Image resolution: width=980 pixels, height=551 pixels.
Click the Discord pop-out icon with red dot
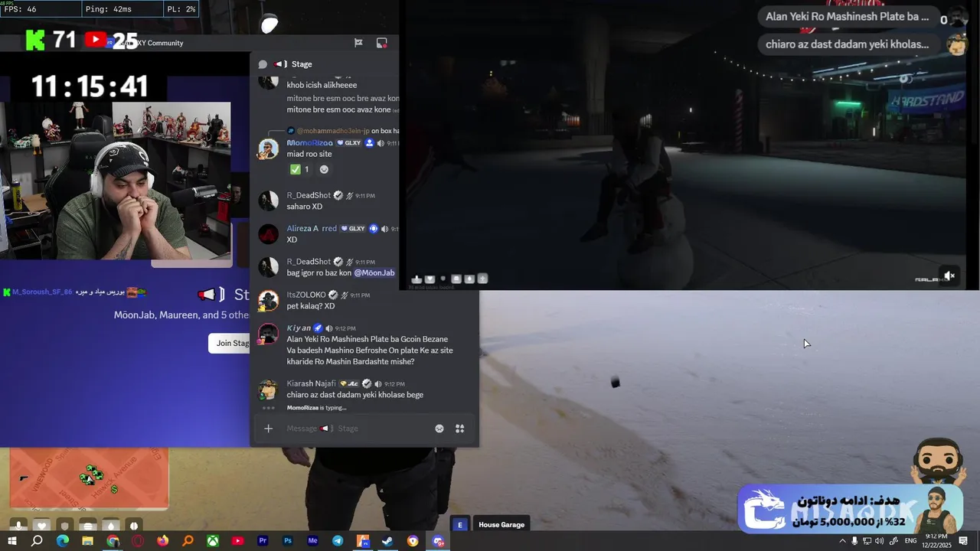381,43
